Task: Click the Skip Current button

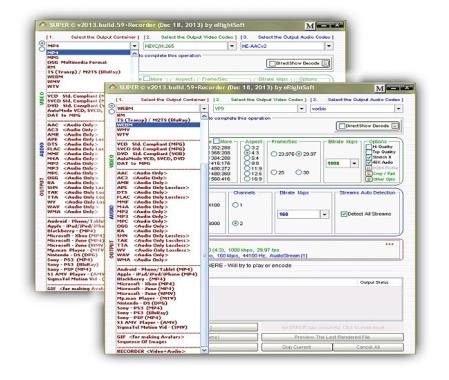Action: 297,347
